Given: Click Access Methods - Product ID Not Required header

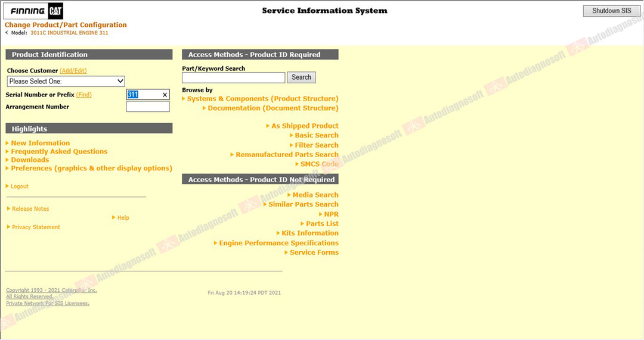Looking at the screenshot, I should point(260,180).
